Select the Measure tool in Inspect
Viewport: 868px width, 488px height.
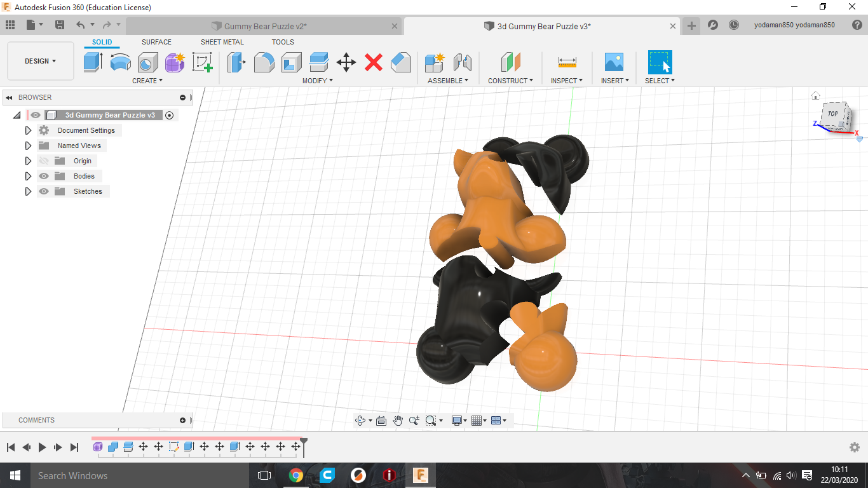point(567,62)
